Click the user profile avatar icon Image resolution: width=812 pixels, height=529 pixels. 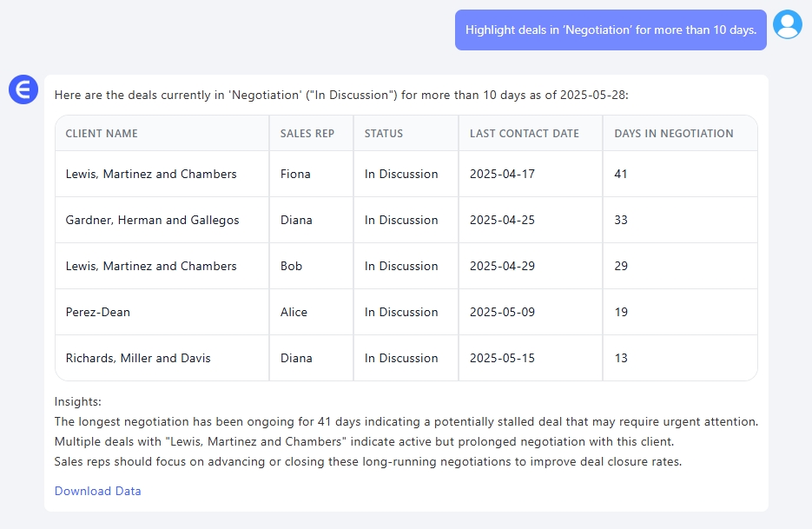(788, 24)
